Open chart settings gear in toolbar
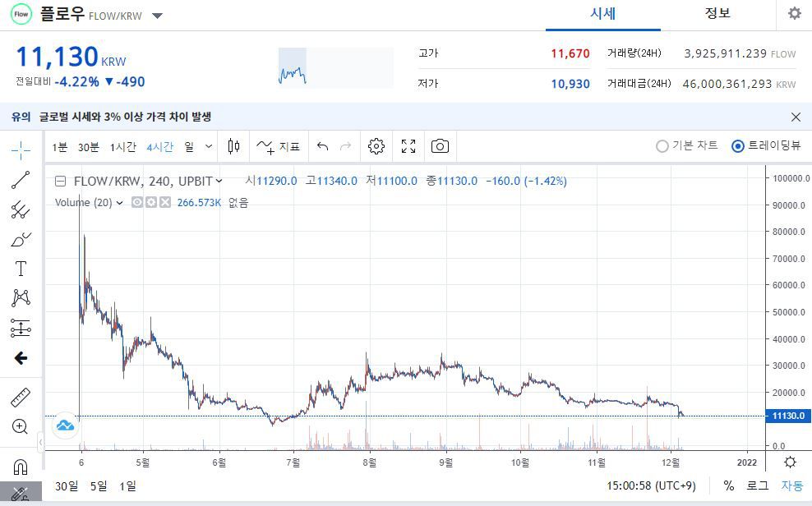Viewport: 812px width, 506px height. (376, 146)
